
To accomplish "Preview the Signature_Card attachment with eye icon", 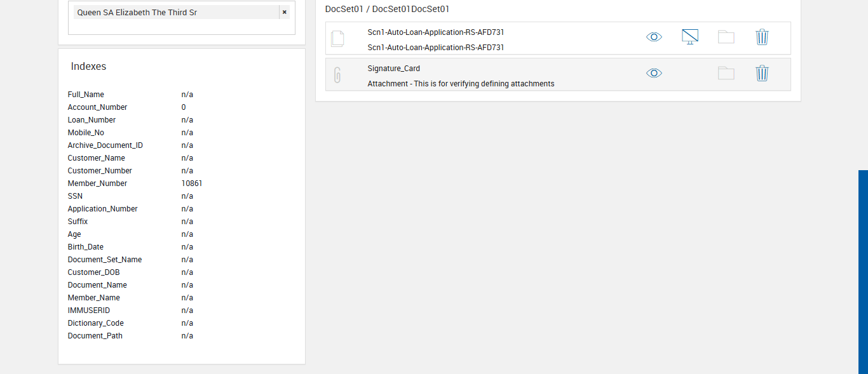I will (654, 73).
